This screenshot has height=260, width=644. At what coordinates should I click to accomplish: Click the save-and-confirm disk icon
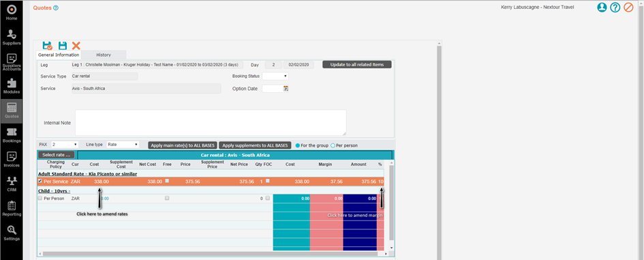[x=47, y=45]
